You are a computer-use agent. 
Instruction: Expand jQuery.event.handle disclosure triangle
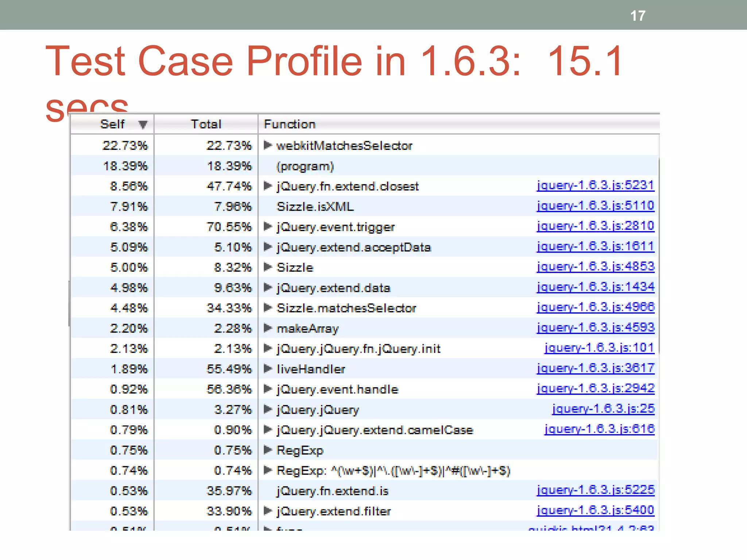point(267,389)
